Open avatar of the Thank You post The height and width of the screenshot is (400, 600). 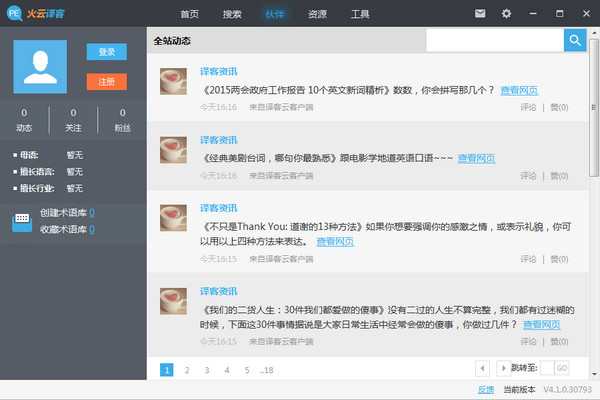coord(173,218)
